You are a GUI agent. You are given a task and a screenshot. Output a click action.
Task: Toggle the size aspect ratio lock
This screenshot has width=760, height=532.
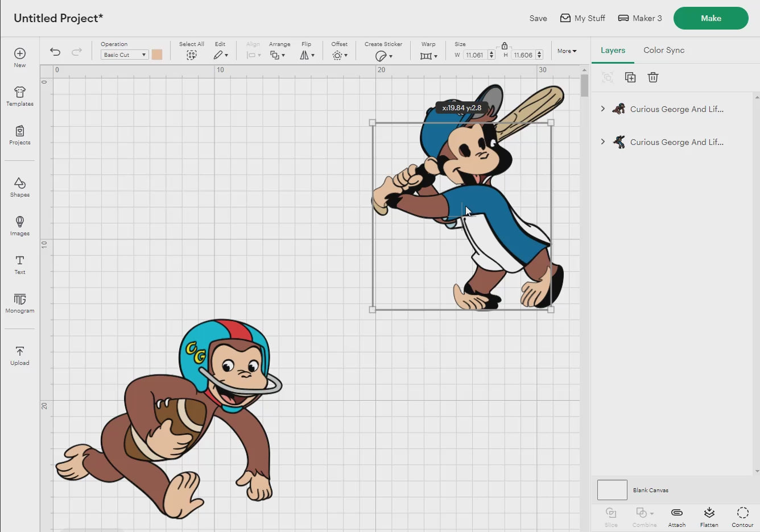click(505, 45)
